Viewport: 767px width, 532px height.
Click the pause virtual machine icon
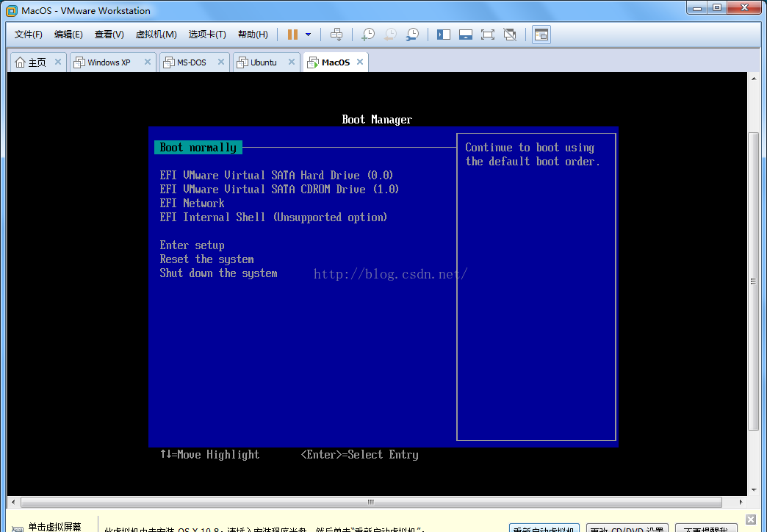(292, 35)
